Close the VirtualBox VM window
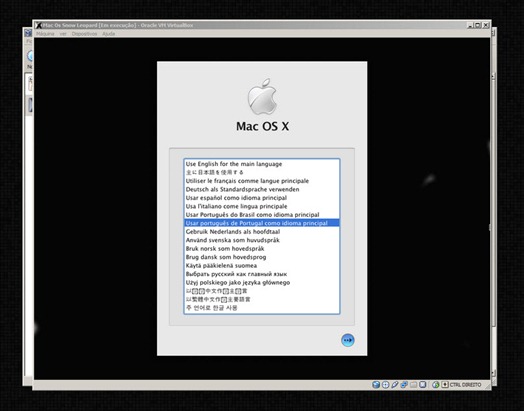The image size is (524, 411). tap(486, 25)
